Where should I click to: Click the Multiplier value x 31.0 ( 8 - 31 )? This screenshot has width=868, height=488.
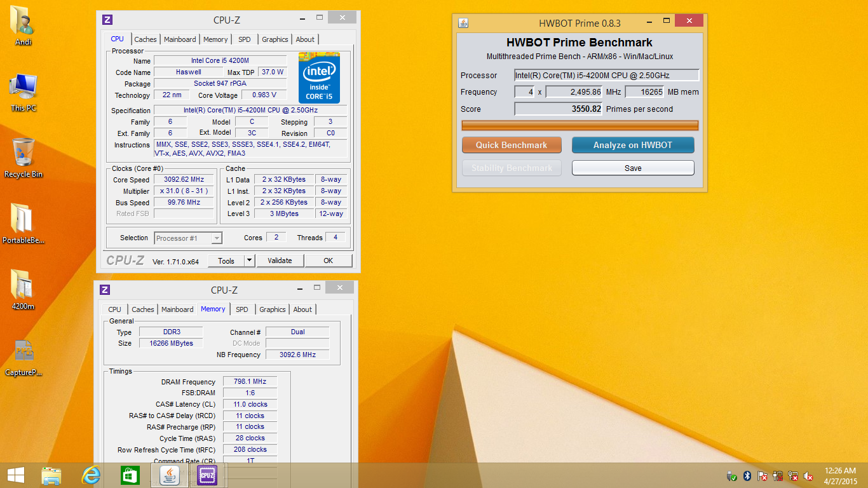click(x=184, y=191)
